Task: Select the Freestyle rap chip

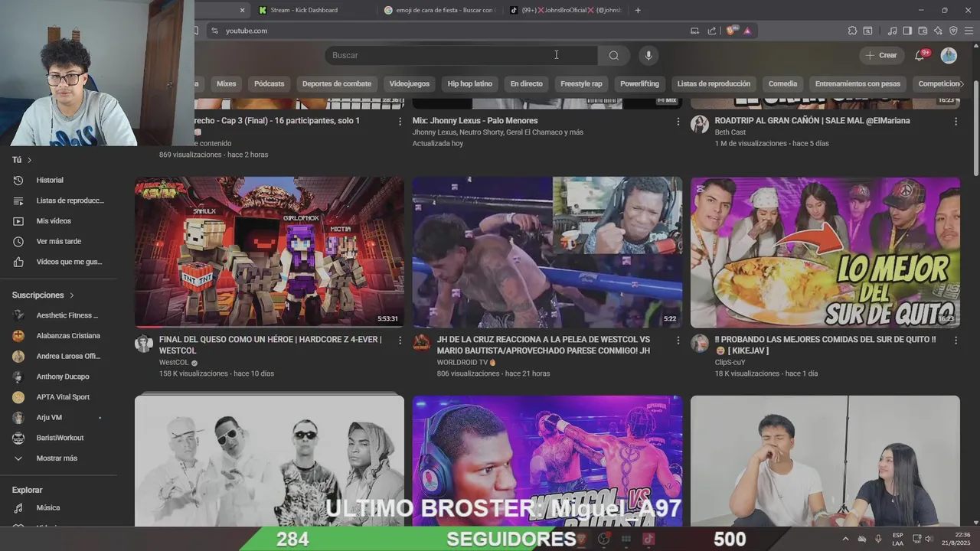Action: pyautogui.click(x=581, y=83)
